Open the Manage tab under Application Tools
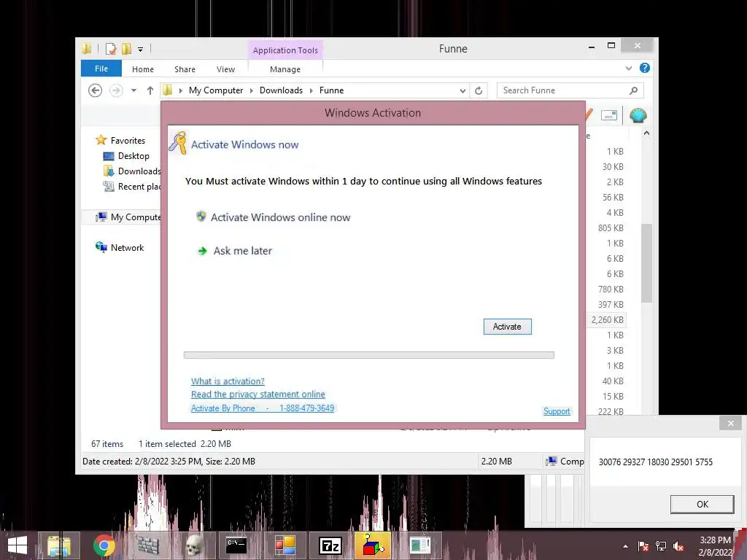Viewport: 747px width, 560px height. point(285,69)
